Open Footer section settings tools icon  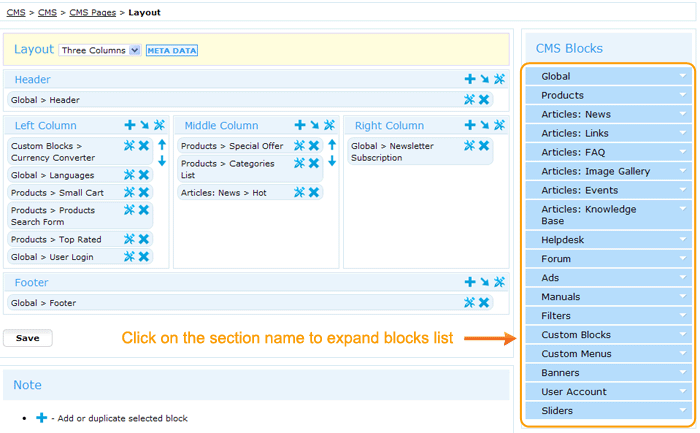(499, 282)
